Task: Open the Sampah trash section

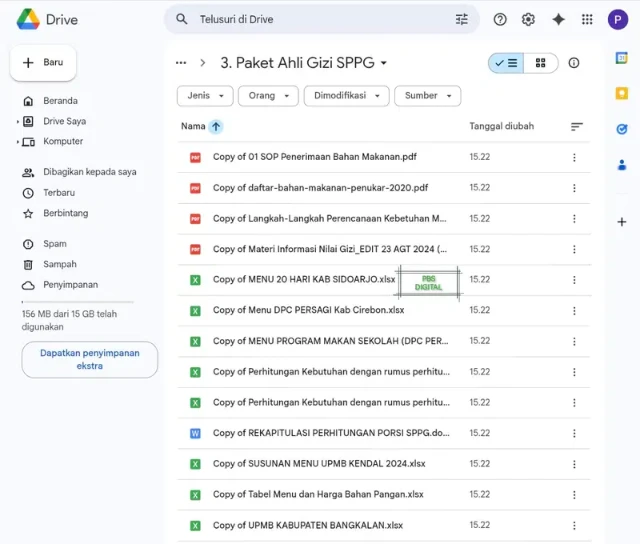Action: [59, 264]
